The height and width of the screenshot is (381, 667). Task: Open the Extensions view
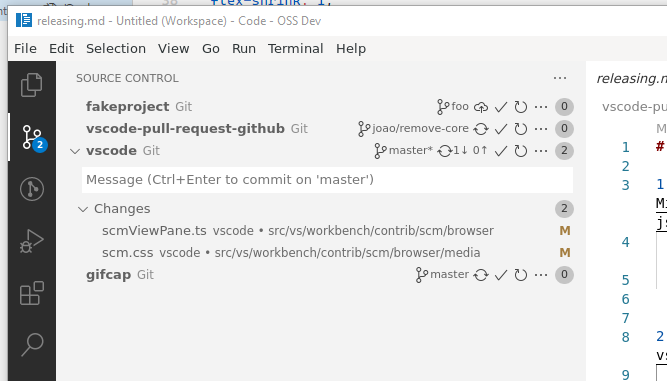click(31, 293)
